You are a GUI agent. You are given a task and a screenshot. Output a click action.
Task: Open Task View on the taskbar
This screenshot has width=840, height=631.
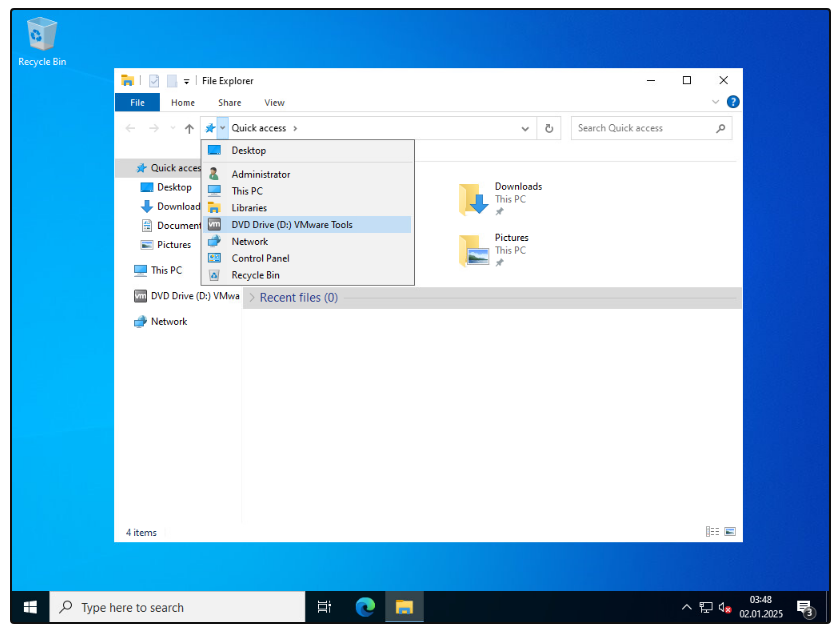pos(324,607)
